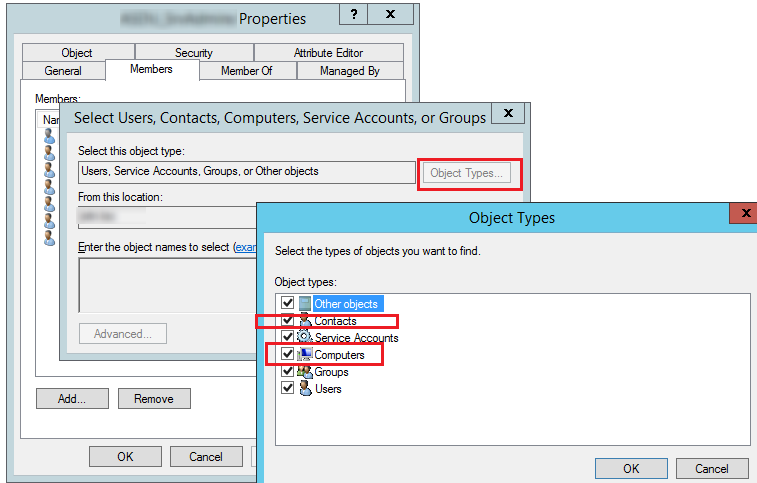Uncheck the Computers checkbox
This screenshot has height=483, width=757.
pos(288,355)
